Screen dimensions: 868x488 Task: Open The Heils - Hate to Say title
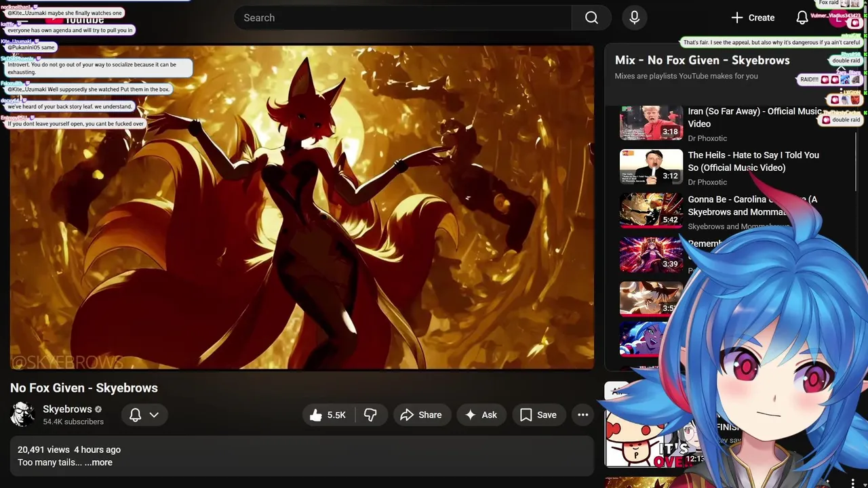(x=753, y=161)
